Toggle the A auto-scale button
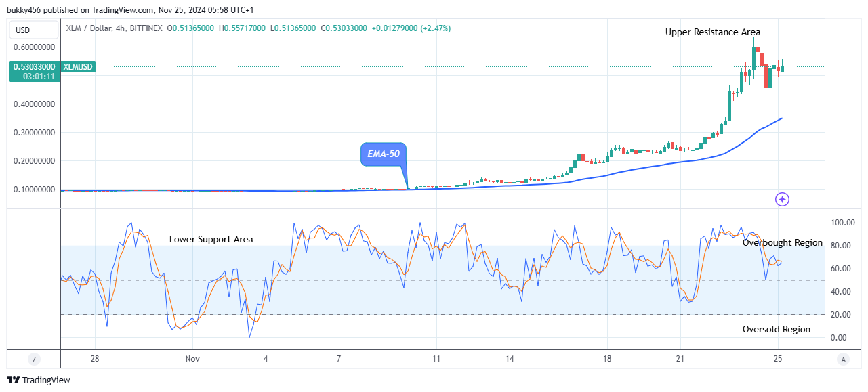868x392 pixels. [x=843, y=359]
